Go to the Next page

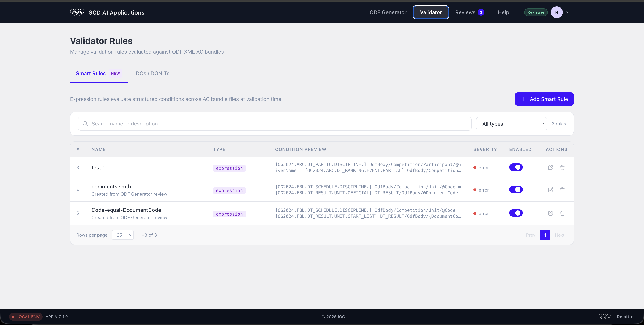click(560, 235)
